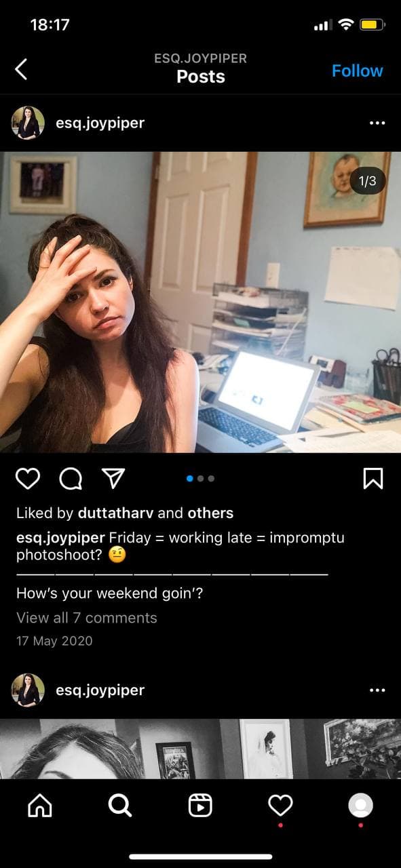The image size is (401, 868).
Task: Open your profile tab avatar
Action: click(360, 805)
